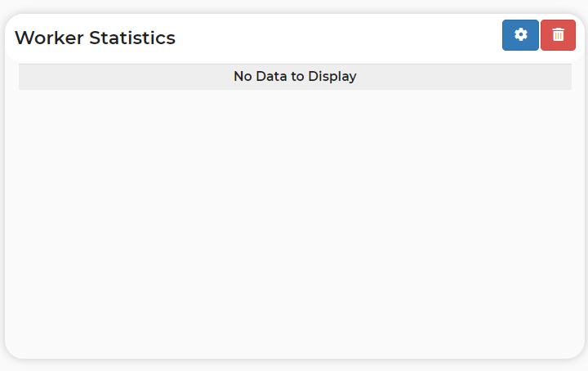
Task: Click the empty widget body area
Action: (295, 221)
